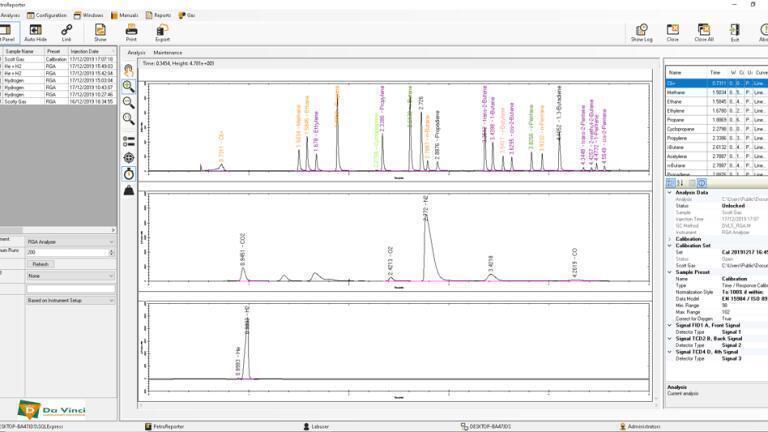Collapse the Sample Preset section
This screenshot has width=768, height=432.
pyautogui.click(x=670, y=272)
